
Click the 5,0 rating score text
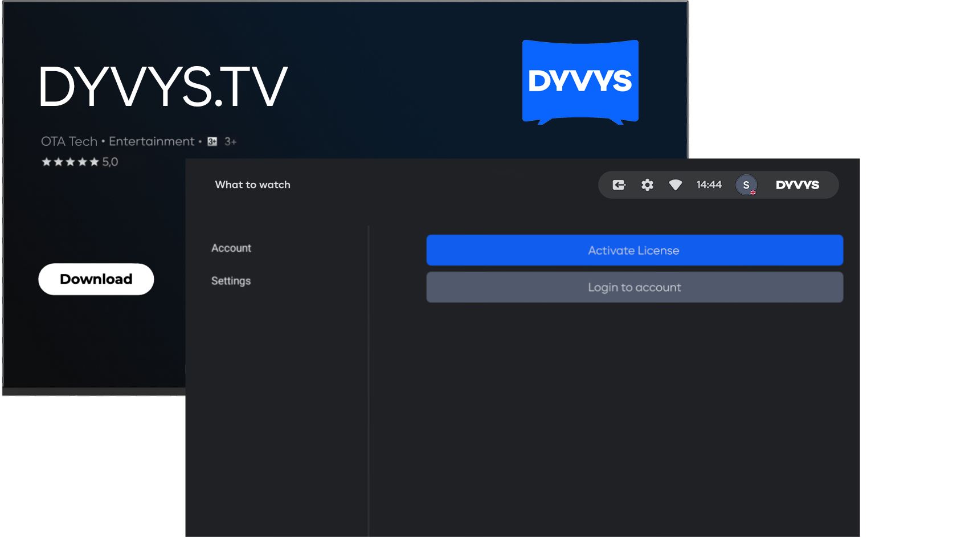[110, 162]
